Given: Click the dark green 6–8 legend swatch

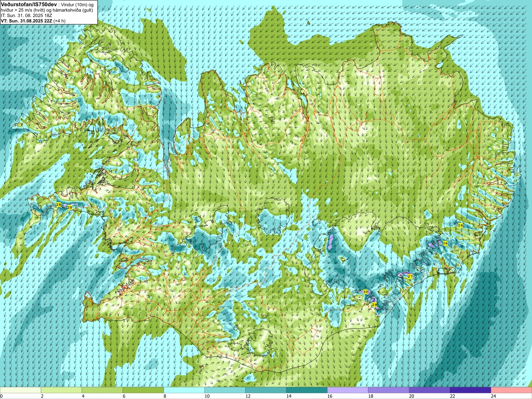Looking at the screenshot, I should (x=143, y=390).
